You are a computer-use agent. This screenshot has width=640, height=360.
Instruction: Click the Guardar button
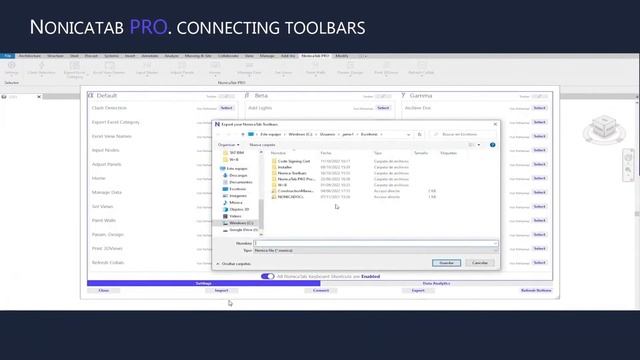coord(447,263)
